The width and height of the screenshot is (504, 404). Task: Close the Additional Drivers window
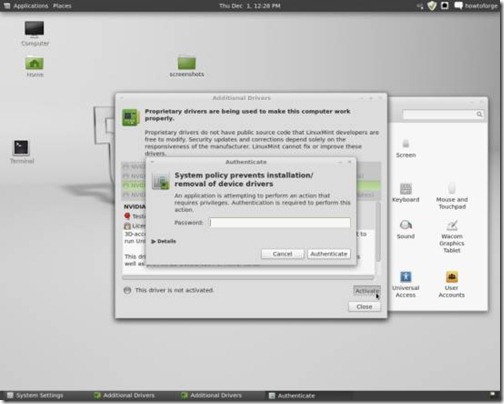364,307
